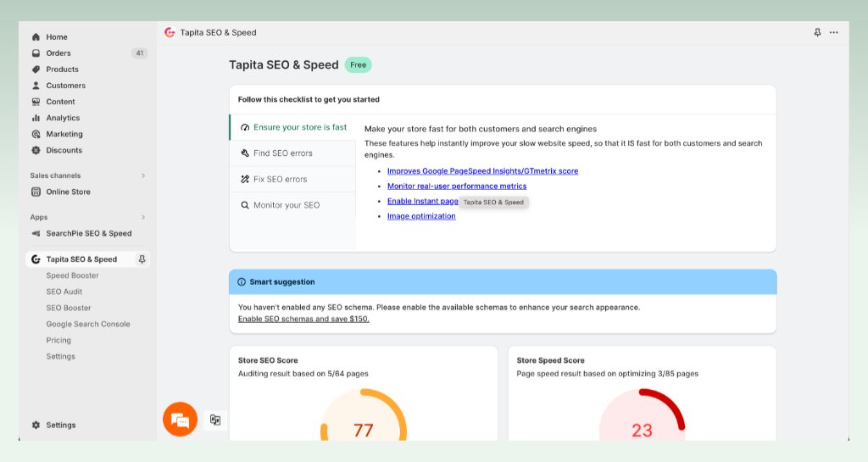Viewport: 868px width, 462px height.
Task: Click the Smart suggestion banner title
Action: [281, 282]
